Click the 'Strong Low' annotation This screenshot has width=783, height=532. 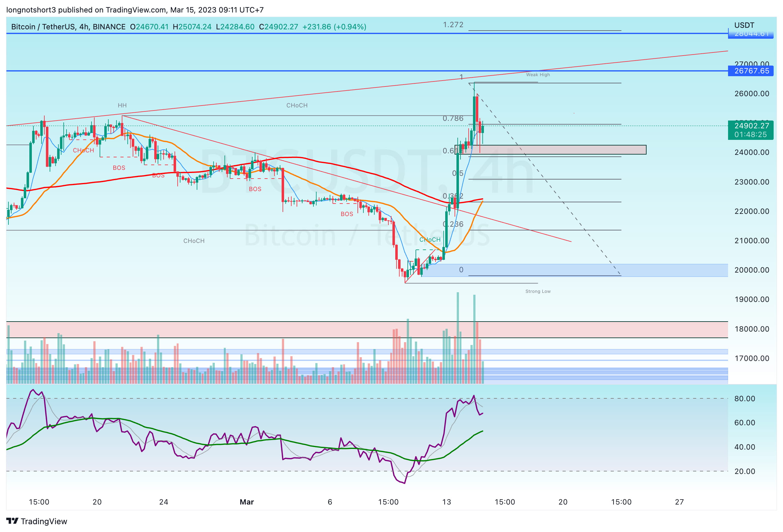coord(538,291)
